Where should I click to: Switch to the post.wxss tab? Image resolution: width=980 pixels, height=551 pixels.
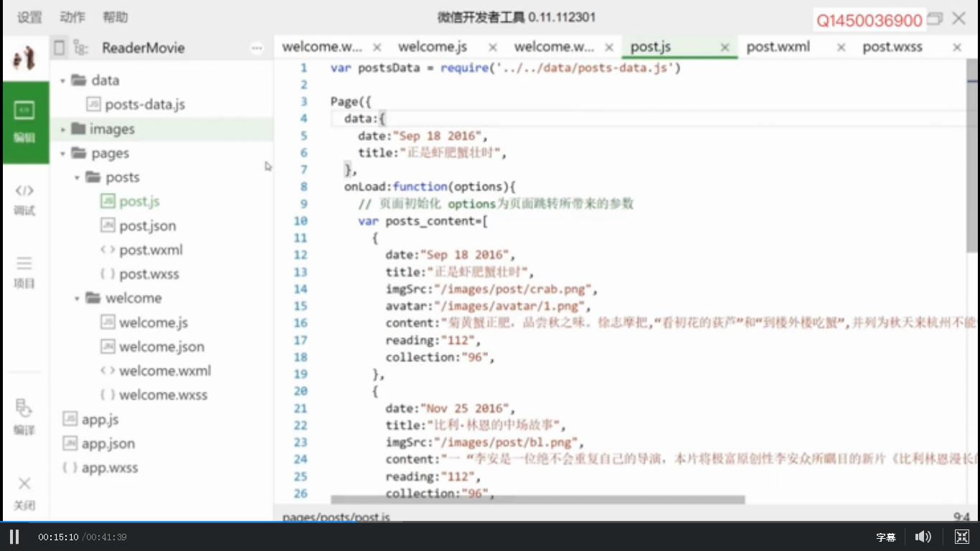[x=892, y=47]
